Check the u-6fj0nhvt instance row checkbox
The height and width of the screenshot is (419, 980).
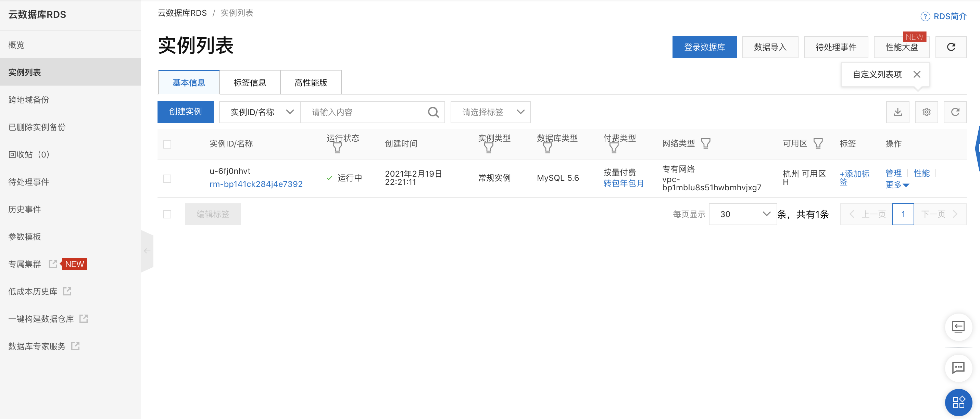point(167,179)
